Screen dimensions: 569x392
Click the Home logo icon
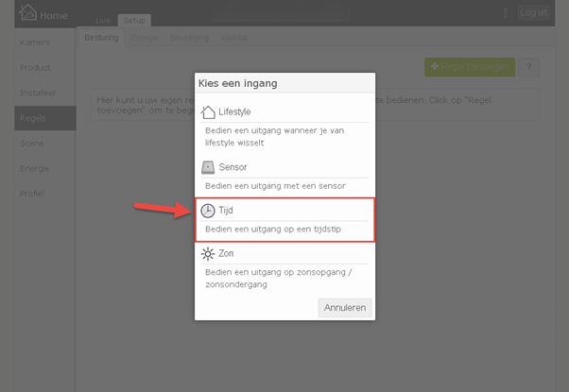[x=27, y=12]
